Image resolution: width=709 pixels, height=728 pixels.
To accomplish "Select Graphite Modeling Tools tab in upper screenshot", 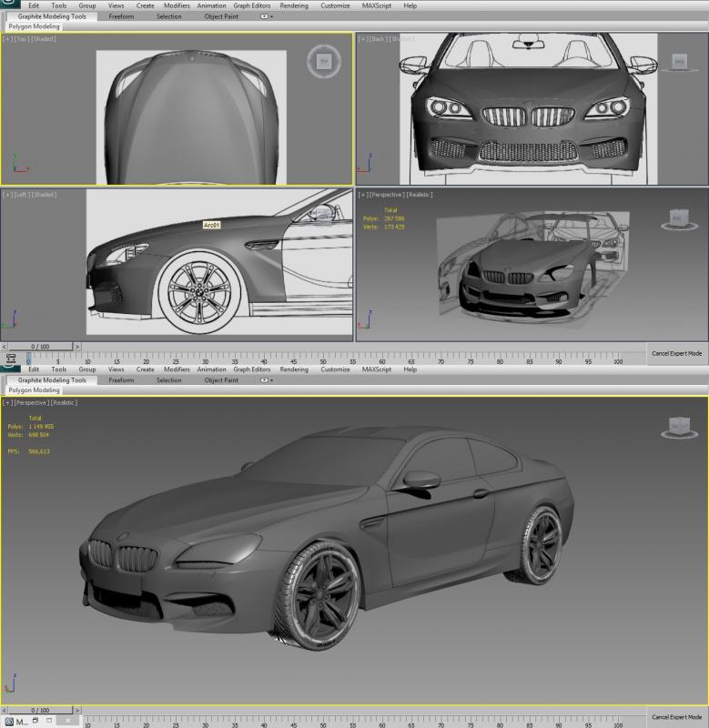I will coord(52,16).
